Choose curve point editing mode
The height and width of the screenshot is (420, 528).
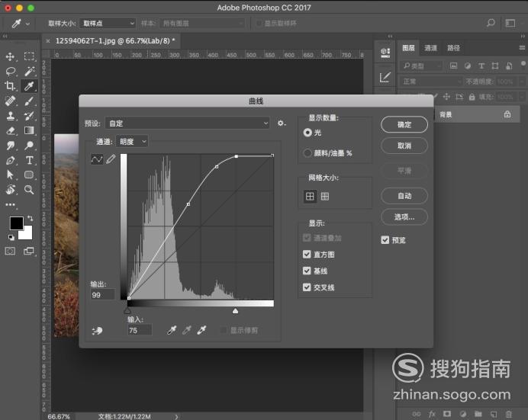(97, 159)
